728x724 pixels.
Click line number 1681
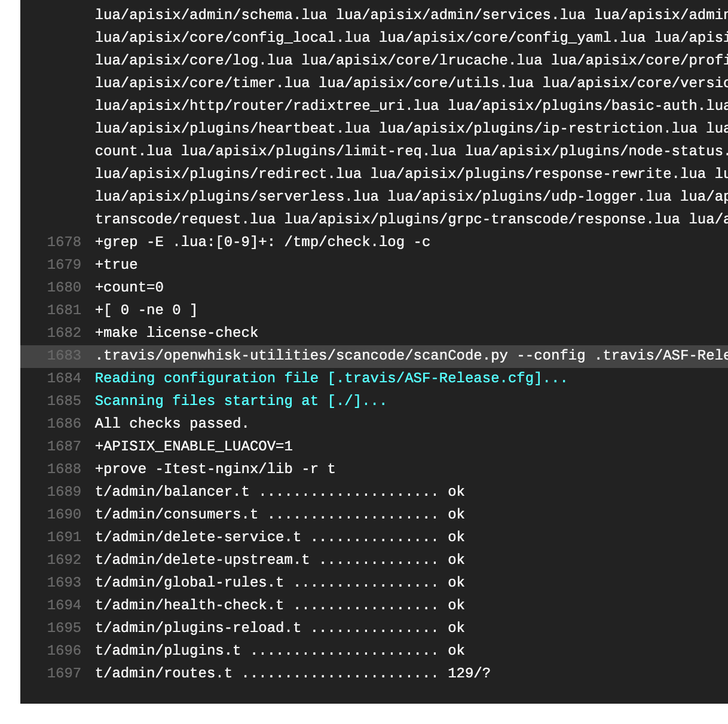tap(64, 310)
